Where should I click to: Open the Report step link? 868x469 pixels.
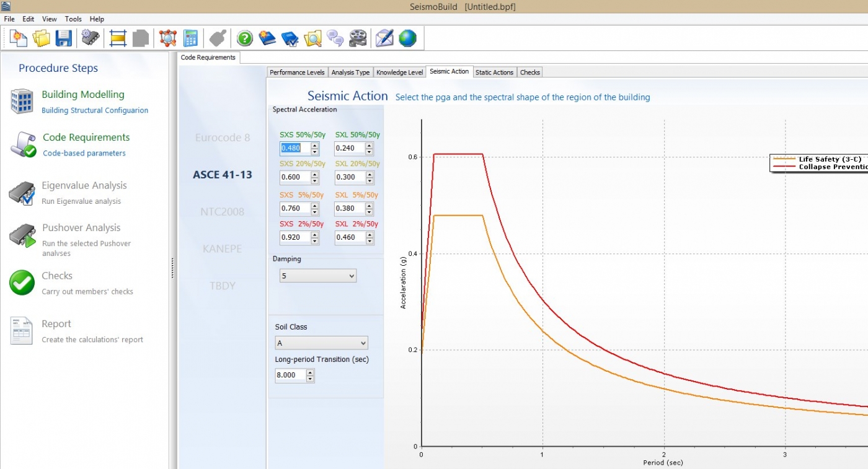coord(56,324)
